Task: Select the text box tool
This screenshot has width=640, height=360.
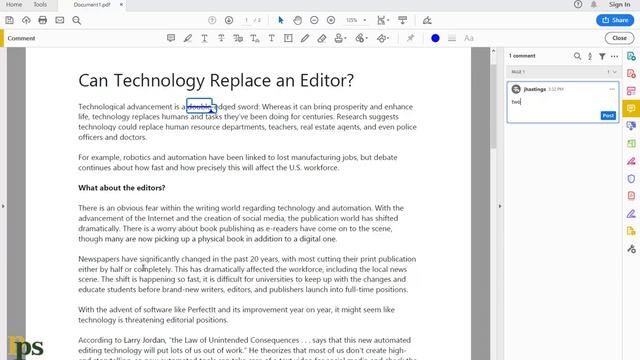Action: [288, 38]
